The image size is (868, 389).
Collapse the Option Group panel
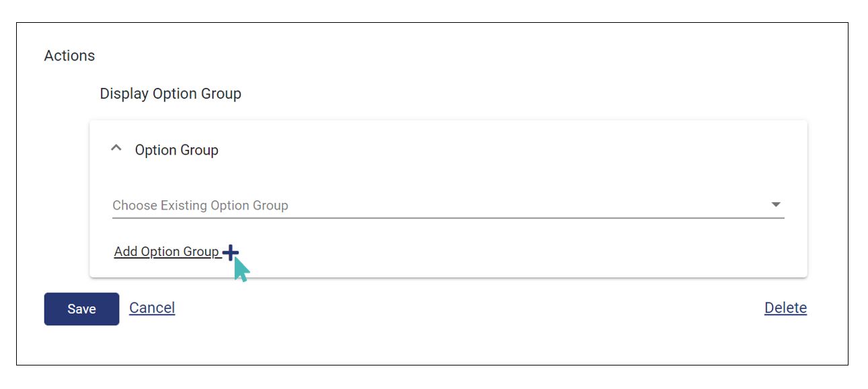point(116,148)
